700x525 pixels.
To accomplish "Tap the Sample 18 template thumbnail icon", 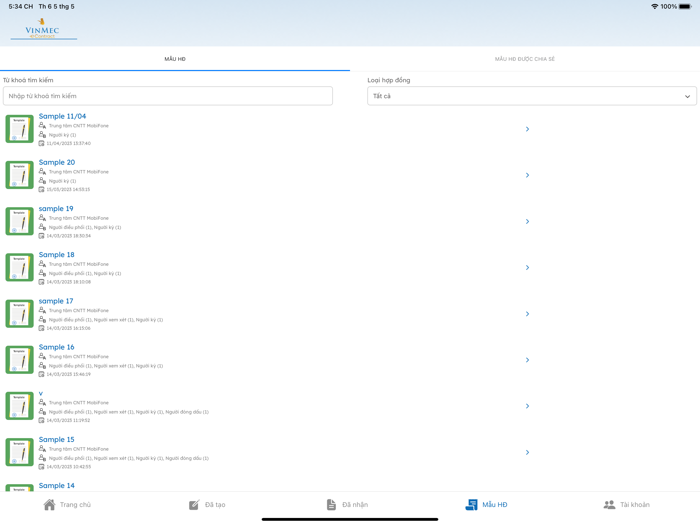I will point(19,267).
